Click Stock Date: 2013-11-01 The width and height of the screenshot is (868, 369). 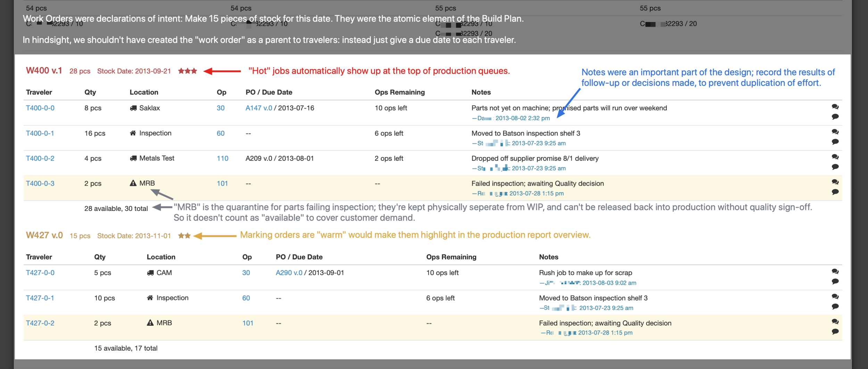tap(134, 236)
